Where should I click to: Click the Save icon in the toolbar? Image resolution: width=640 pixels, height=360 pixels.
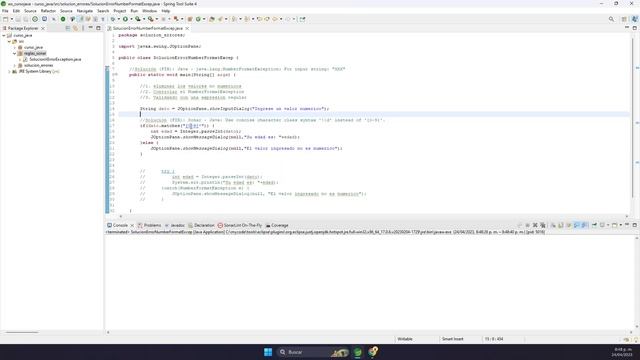tap(18, 19)
